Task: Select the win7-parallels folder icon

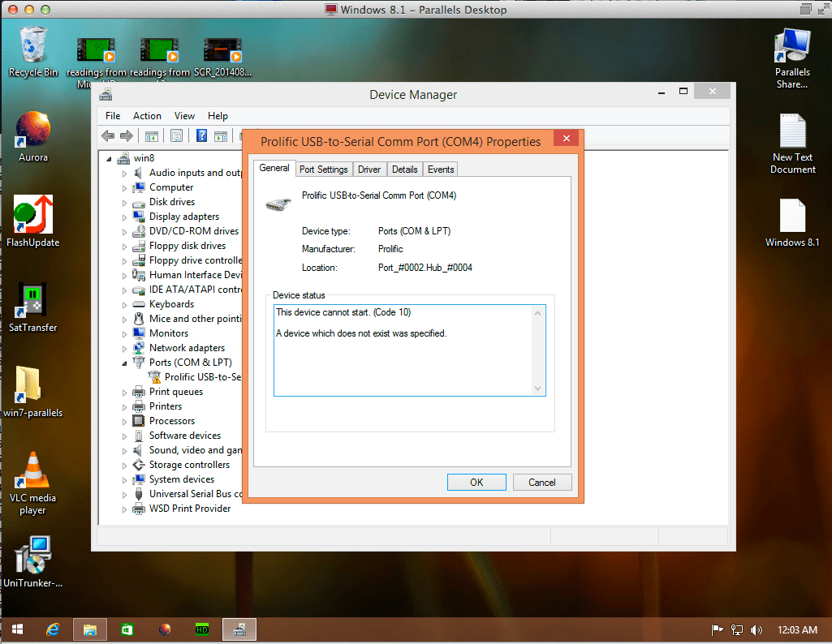Action: [33, 393]
